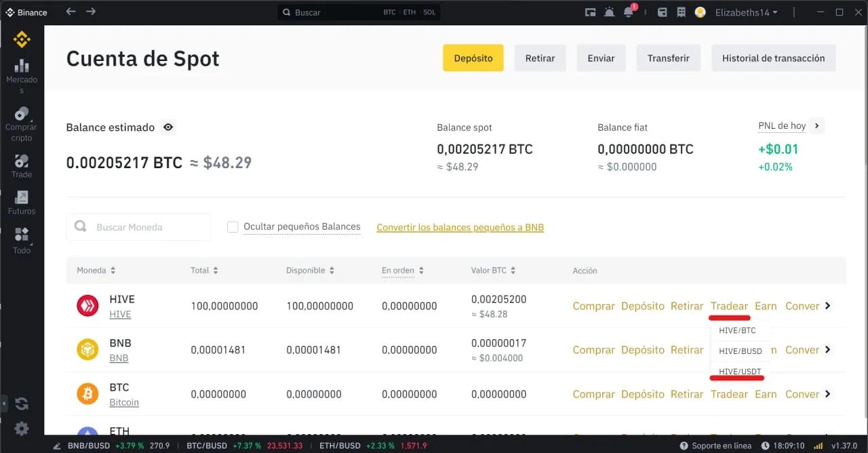868x453 pixels.
Task: Click the BTC/BUSD ticker
Action: [244, 446]
